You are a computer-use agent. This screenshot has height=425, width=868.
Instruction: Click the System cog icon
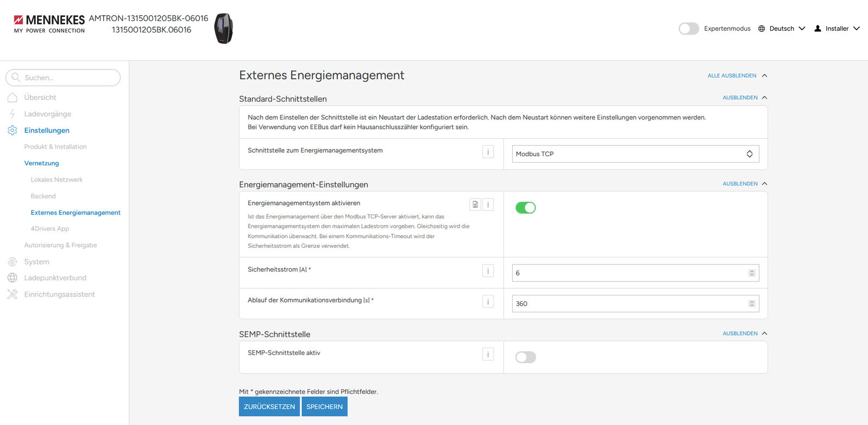pos(12,262)
